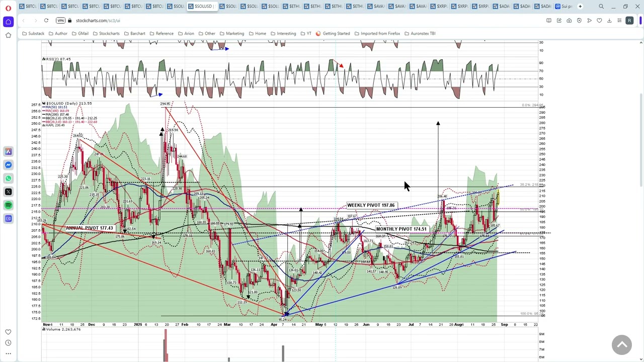Go back to the previous page
The height and width of the screenshot is (362, 644).
point(24,21)
